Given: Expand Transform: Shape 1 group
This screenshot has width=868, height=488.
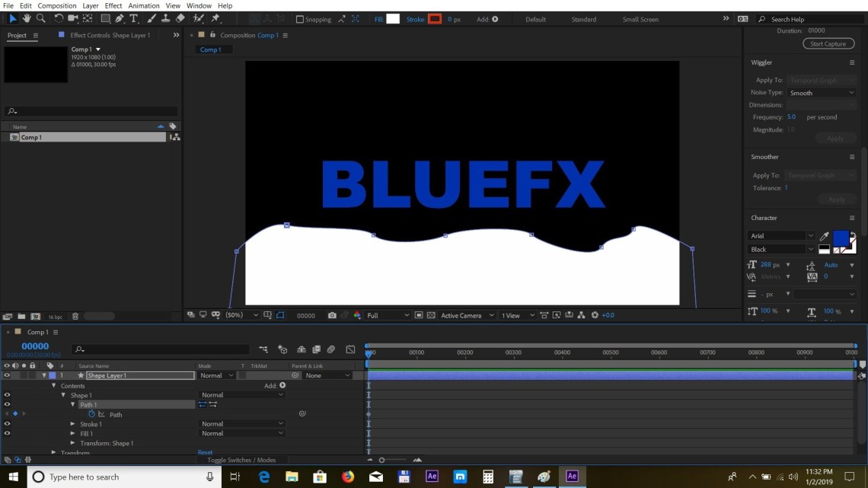Looking at the screenshot, I should coord(72,442).
